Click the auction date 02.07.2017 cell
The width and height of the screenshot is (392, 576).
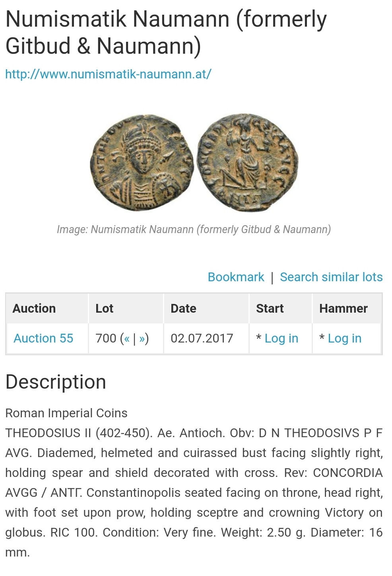tap(202, 338)
